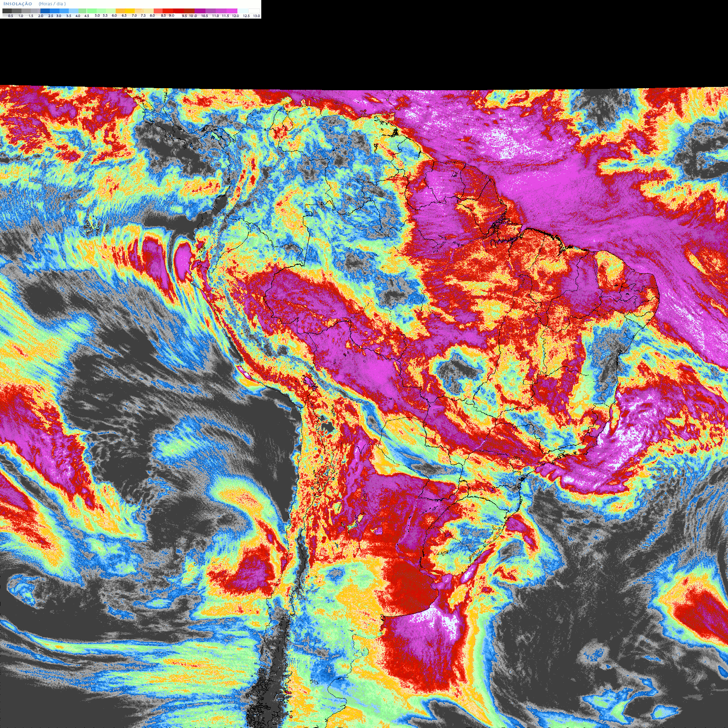The width and height of the screenshot is (728, 728).
Task: Click the INSOLAÇÃO legend title
Action: [x=18, y=4]
